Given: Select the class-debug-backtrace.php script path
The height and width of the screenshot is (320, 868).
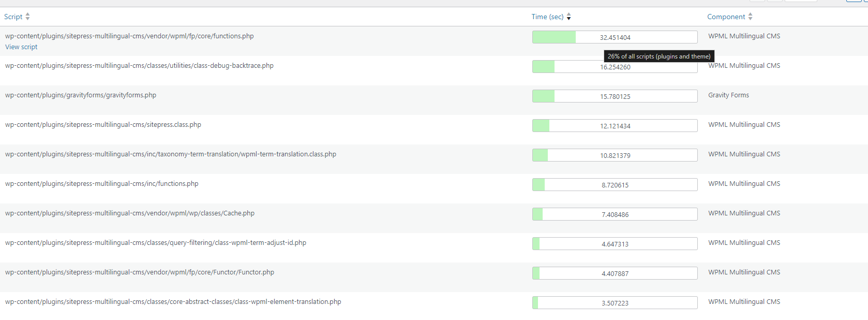Looking at the screenshot, I should [x=139, y=66].
